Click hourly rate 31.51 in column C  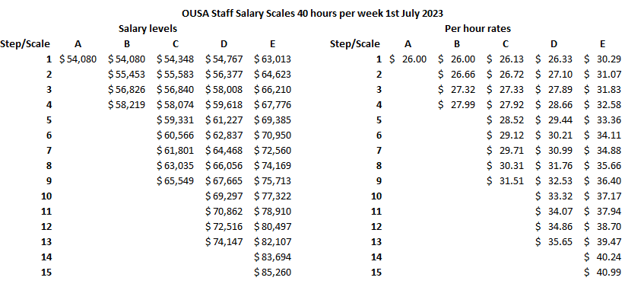pos(505,181)
